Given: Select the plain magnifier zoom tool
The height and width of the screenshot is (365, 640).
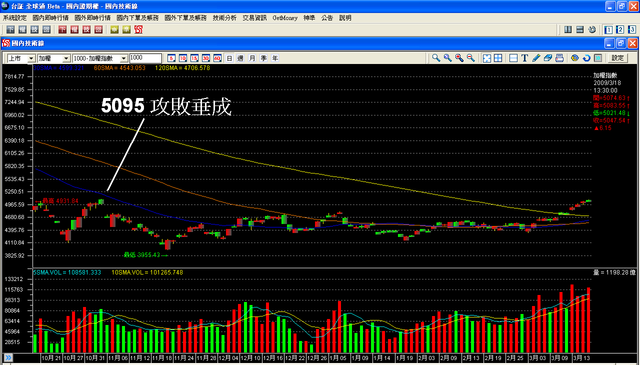Looking at the screenshot, I should click(x=436, y=58).
